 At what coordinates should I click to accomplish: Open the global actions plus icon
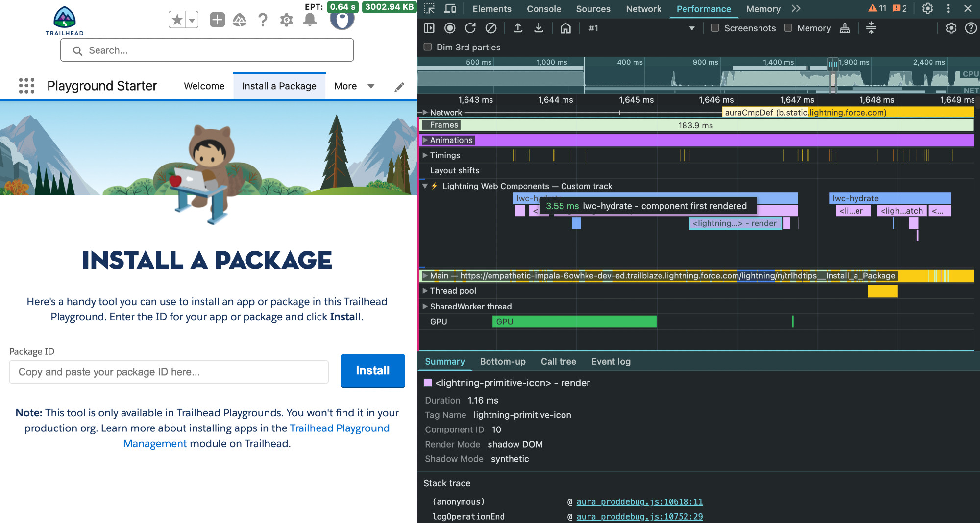[217, 20]
